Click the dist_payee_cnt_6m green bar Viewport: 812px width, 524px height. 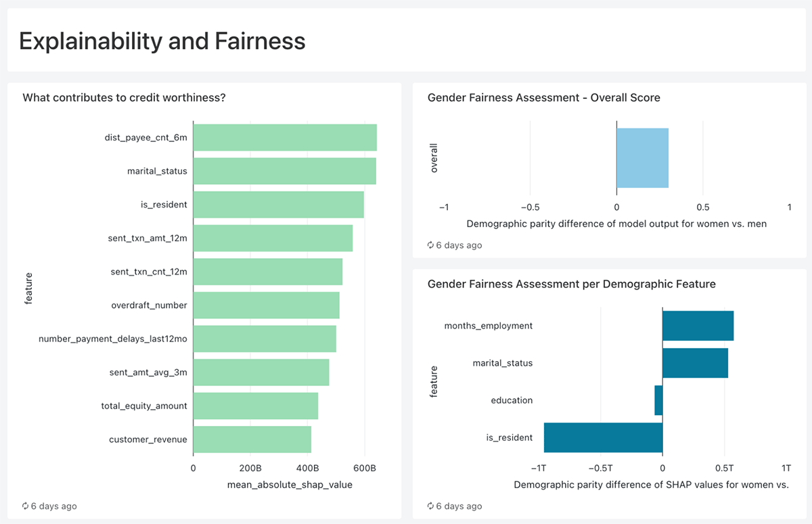point(285,137)
